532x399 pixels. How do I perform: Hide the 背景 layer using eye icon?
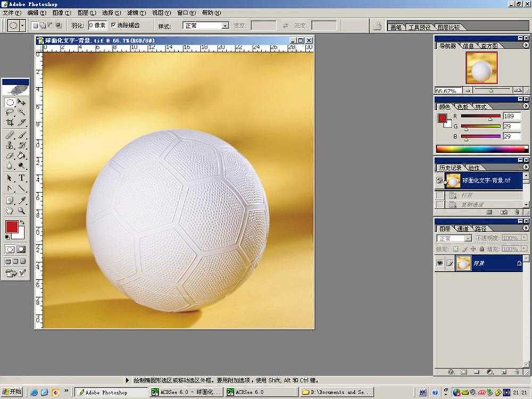(x=440, y=263)
